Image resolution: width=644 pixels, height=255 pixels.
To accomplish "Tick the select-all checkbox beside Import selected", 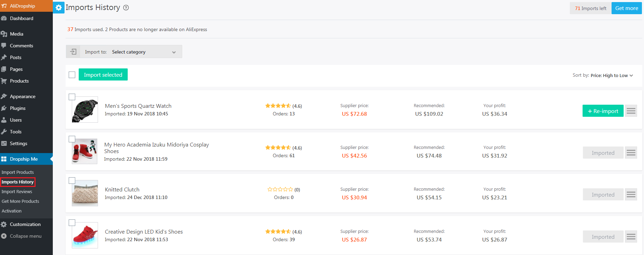I will tap(72, 75).
